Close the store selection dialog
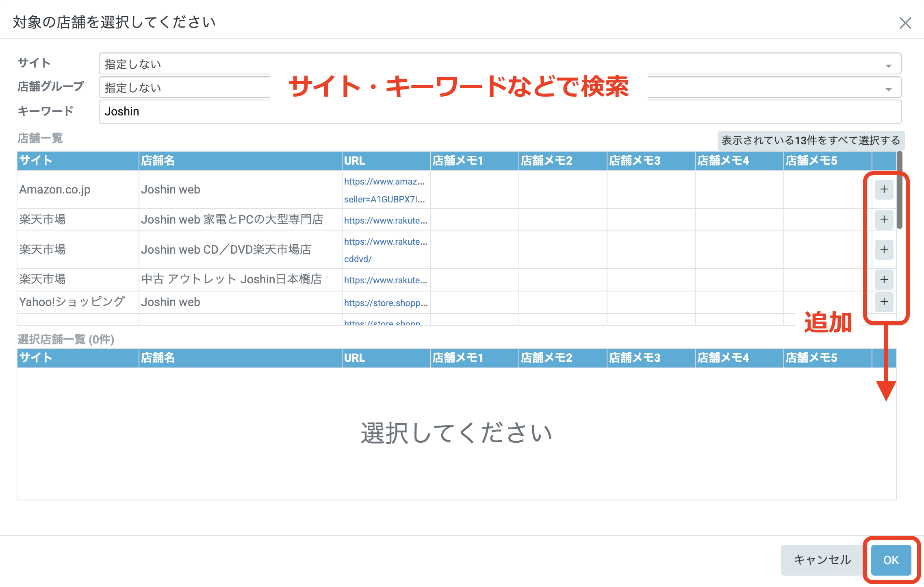 (x=905, y=23)
